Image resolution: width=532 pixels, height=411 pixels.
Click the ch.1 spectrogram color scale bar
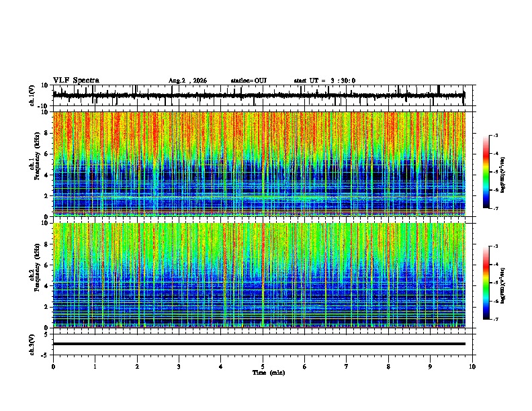[486, 172]
